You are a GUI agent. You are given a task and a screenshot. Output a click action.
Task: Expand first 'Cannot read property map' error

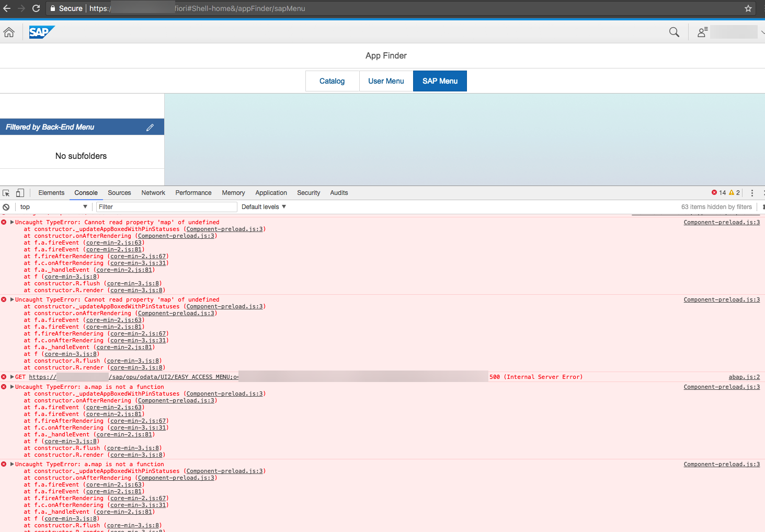[12, 222]
